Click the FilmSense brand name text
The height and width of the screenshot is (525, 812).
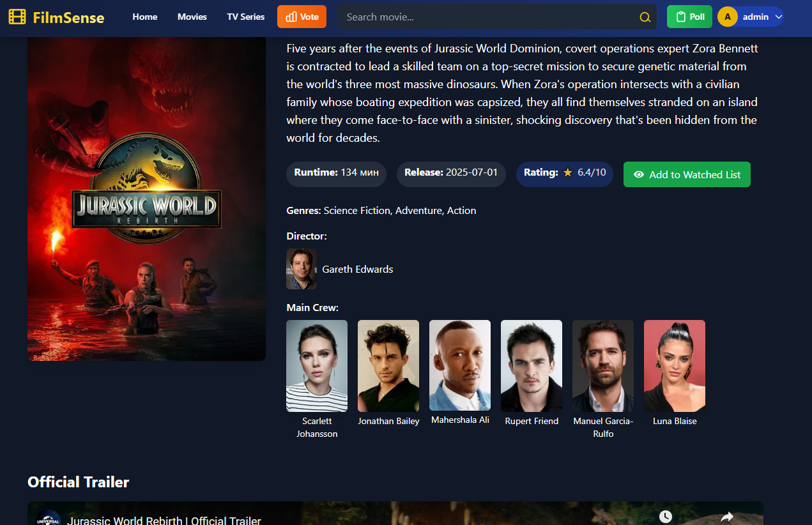pyautogui.click(x=68, y=17)
